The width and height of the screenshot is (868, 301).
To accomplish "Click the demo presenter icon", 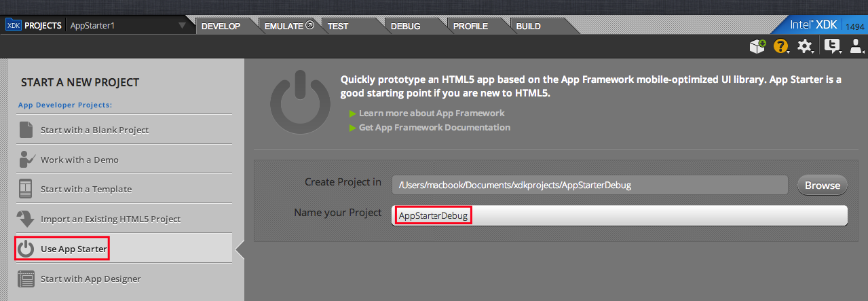I will click(26, 159).
